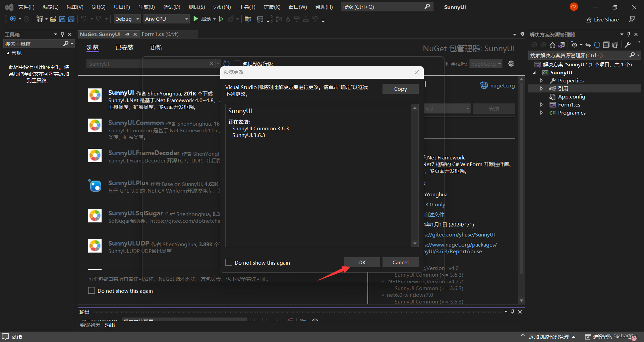Switch views with the Visual Studio icon in Solution Explorer

coord(562,45)
